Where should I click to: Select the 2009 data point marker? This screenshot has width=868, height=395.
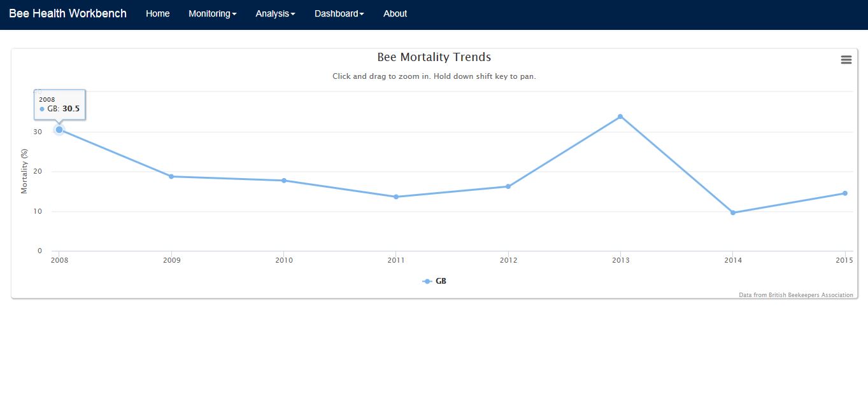[171, 176]
